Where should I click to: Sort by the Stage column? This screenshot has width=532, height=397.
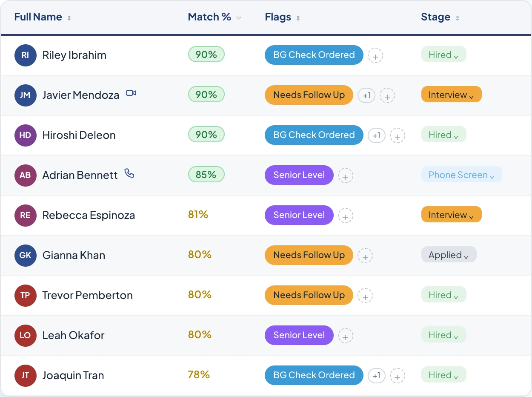tap(440, 17)
